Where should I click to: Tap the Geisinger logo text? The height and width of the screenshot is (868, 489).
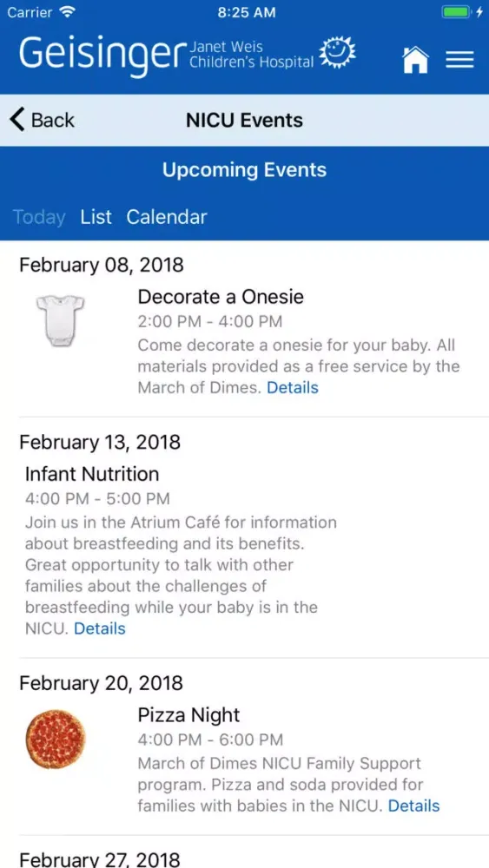coord(102,56)
